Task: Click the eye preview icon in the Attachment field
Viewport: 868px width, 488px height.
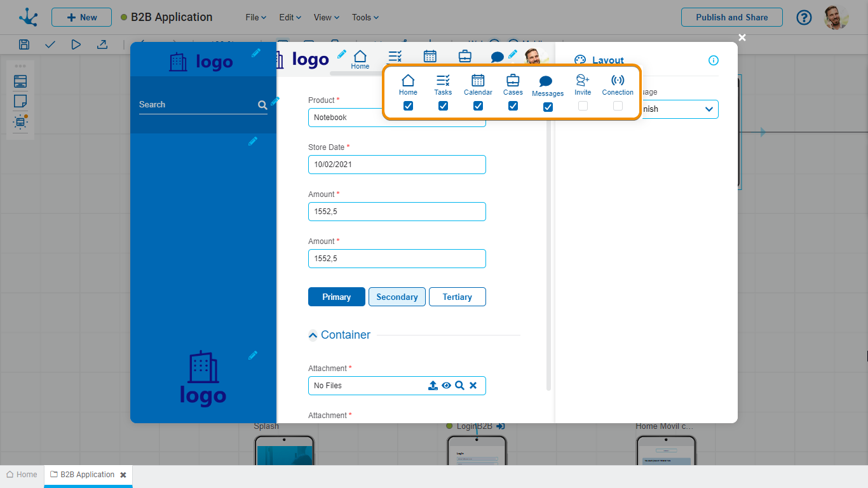Action: [x=446, y=386]
